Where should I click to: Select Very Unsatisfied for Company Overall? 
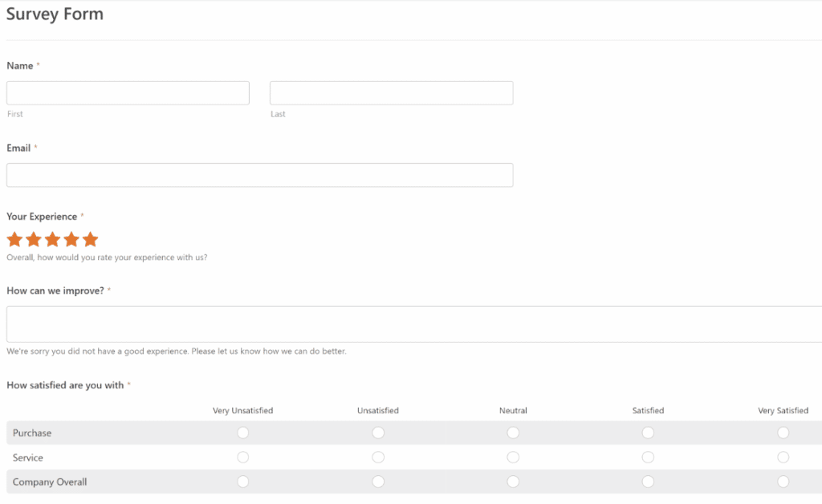pos(242,482)
